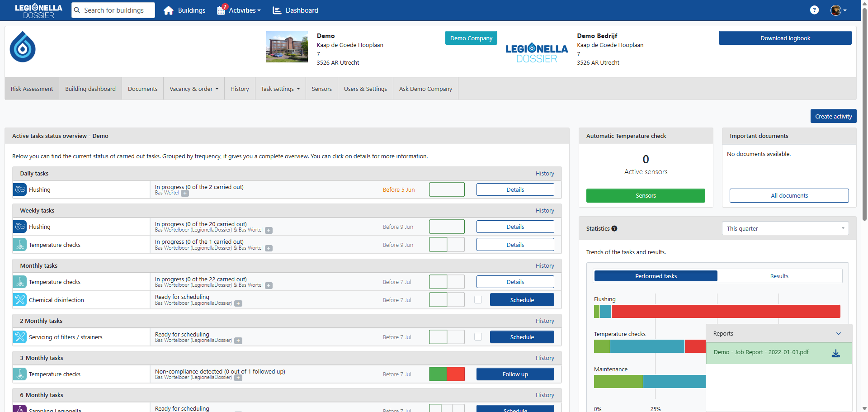
Task: Click the plus badge under daily Flushing
Action: coord(185,194)
